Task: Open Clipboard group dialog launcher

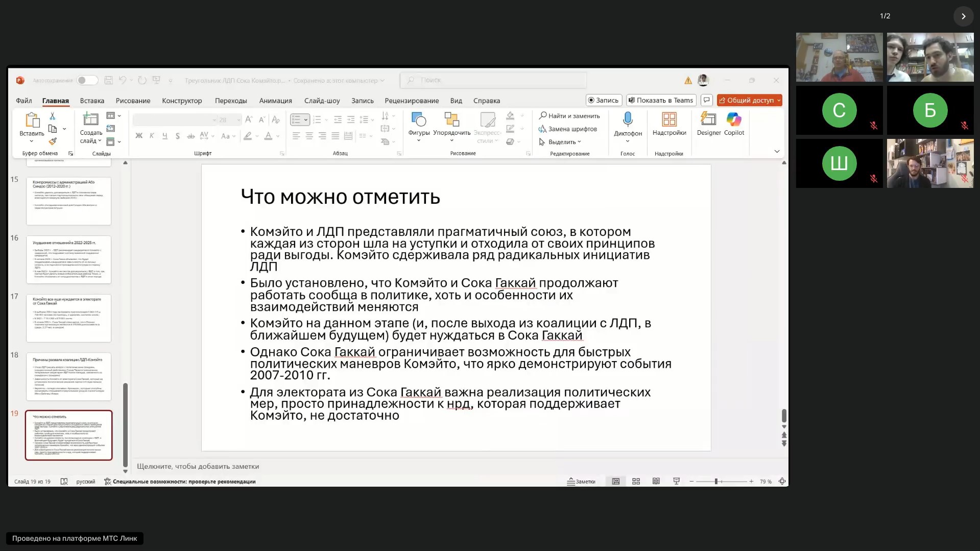Action: click(70, 153)
